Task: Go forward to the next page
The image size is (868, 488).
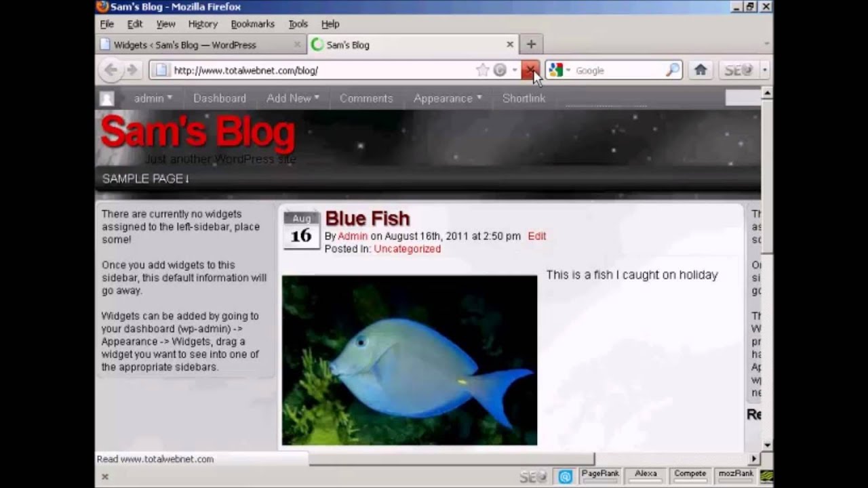Action: (x=132, y=70)
